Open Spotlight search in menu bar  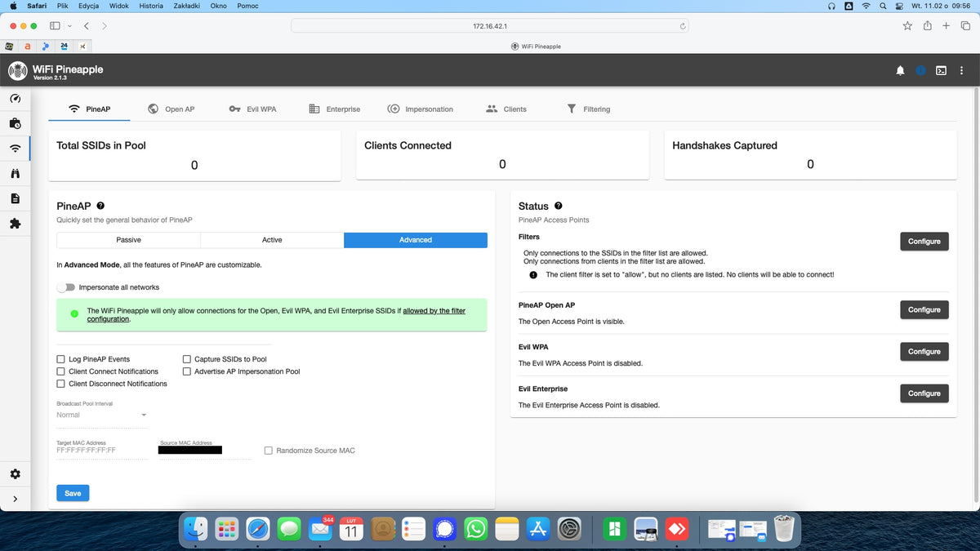(x=883, y=6)
